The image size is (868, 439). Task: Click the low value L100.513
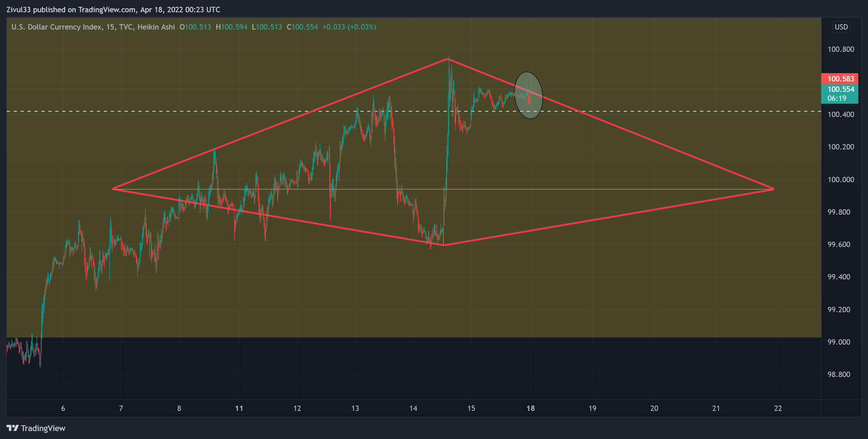(267, 27)
